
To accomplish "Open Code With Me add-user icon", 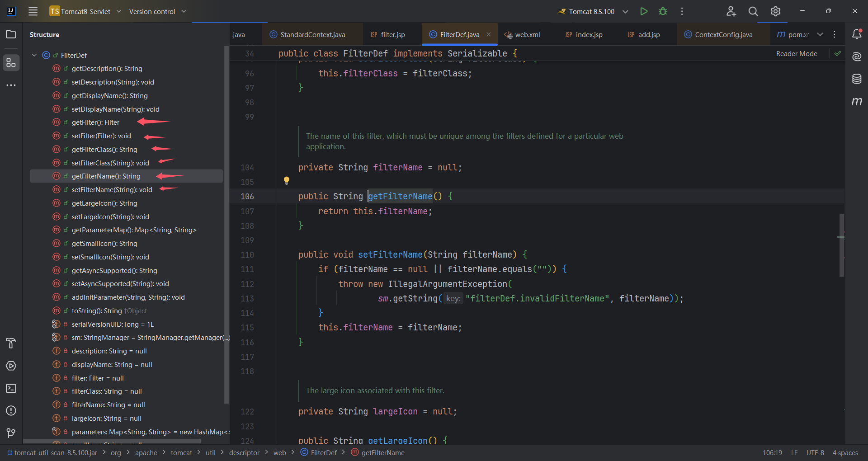I will pyautogui.click(x=731, y=11).
